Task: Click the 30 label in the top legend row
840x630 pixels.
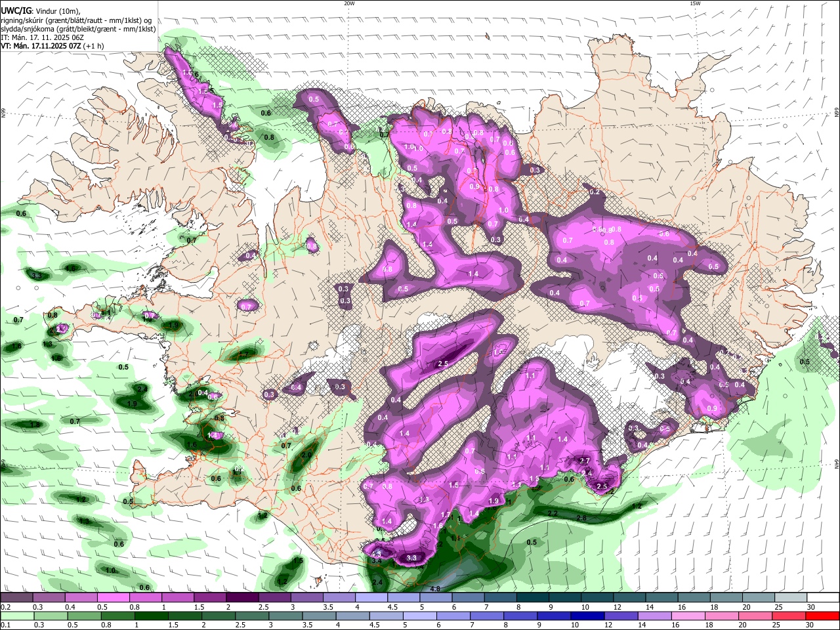Action: (811, 607)
